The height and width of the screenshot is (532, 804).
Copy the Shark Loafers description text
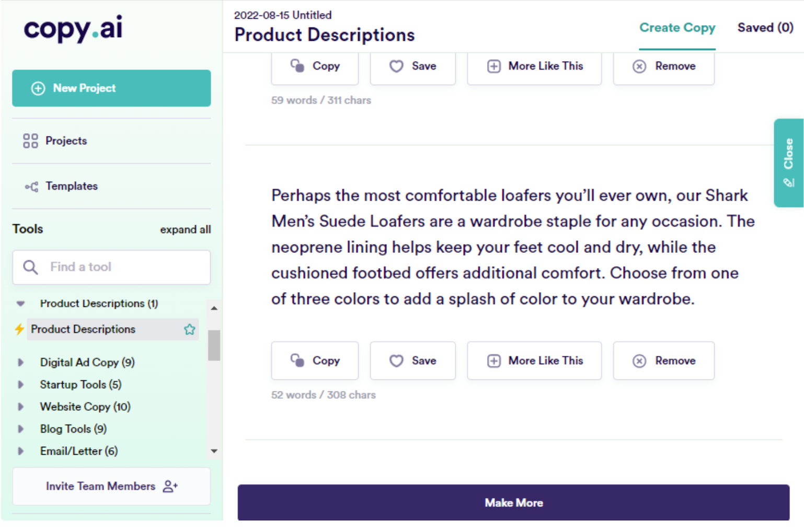[315, 361]
